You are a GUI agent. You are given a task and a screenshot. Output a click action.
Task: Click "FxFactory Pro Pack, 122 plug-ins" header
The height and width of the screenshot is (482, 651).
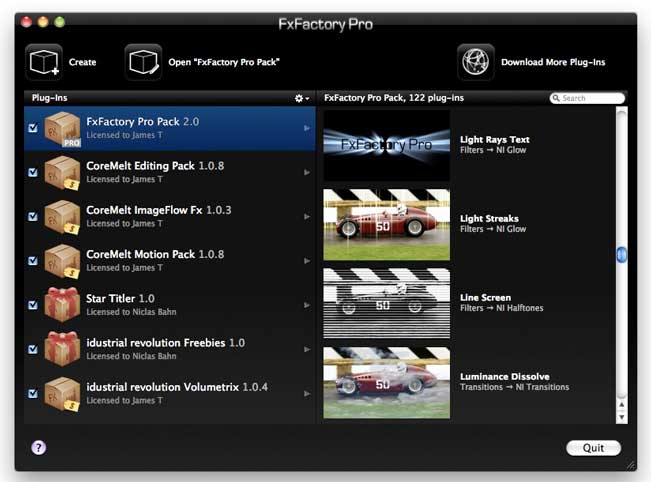[394, 98]
